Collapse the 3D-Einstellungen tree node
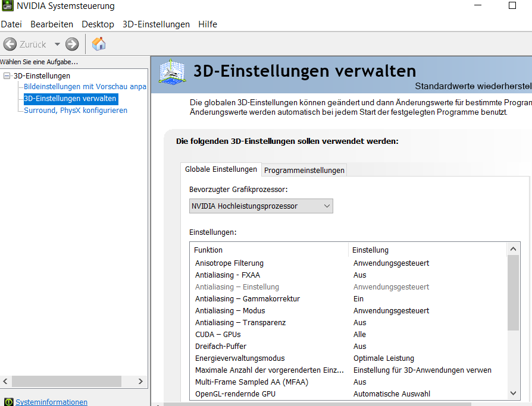Image resolution: width=532 pixels, height=406 pixels. pyautogui.click(x=7, y=75)
